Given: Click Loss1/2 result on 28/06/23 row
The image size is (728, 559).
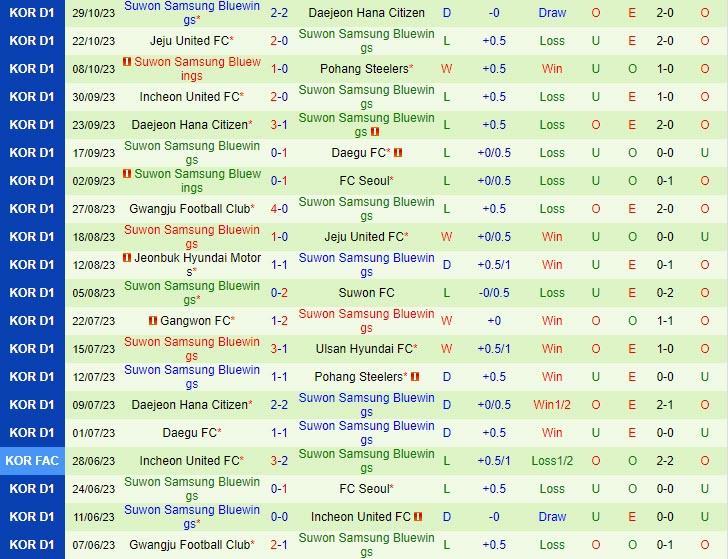Looking at the screenshot, I should [552, 461].
